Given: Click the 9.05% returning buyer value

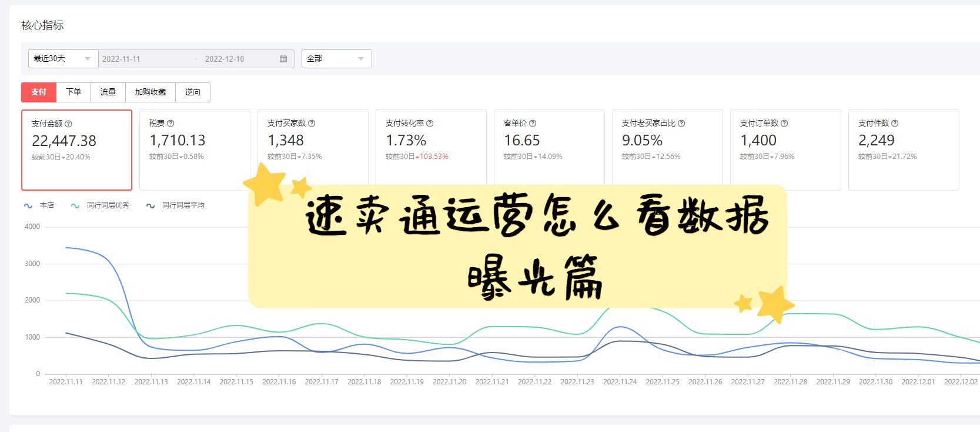Looking at the screenshot, I should tap(643, 140).
